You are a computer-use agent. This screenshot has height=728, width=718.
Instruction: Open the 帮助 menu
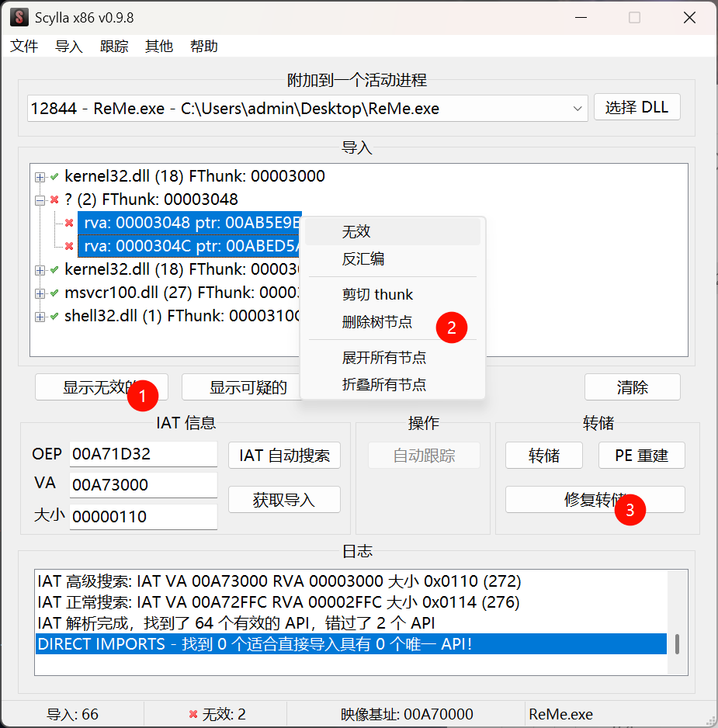tap(204, 46)
